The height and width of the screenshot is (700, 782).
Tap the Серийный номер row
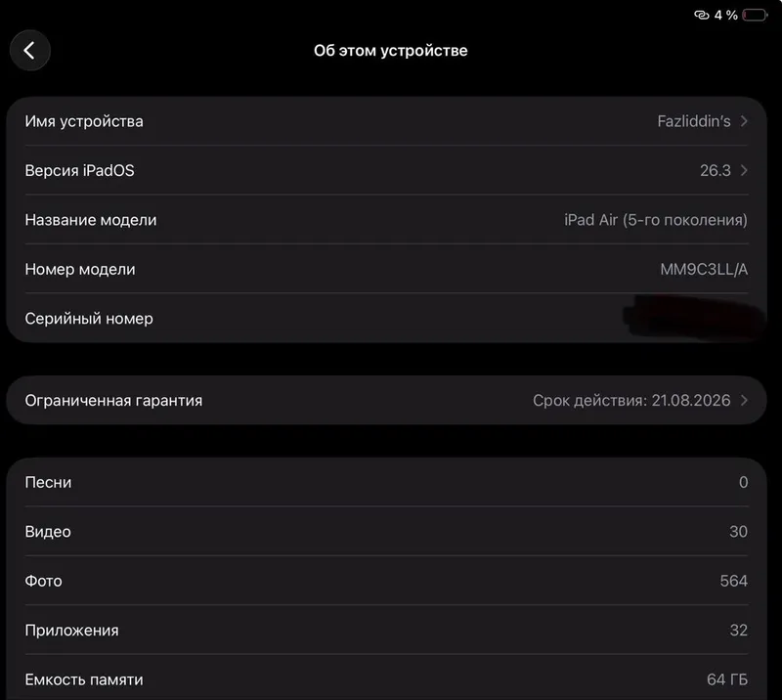386,319
